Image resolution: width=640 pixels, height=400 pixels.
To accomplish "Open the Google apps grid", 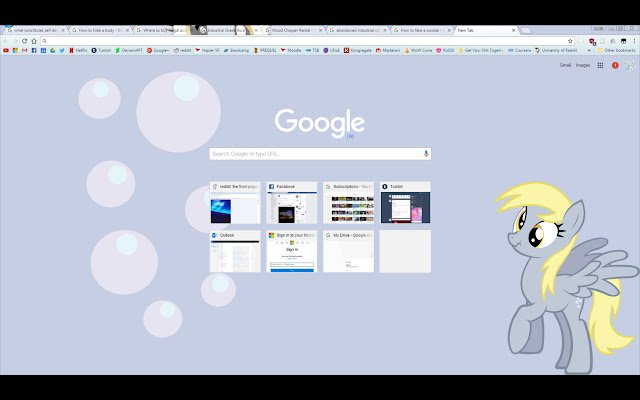I will click(600, 65).
